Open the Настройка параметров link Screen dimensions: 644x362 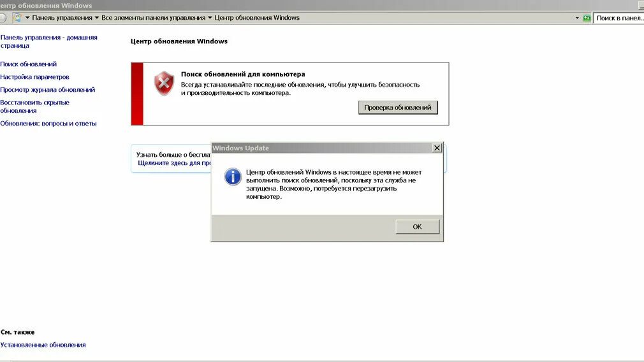[34, 76]
